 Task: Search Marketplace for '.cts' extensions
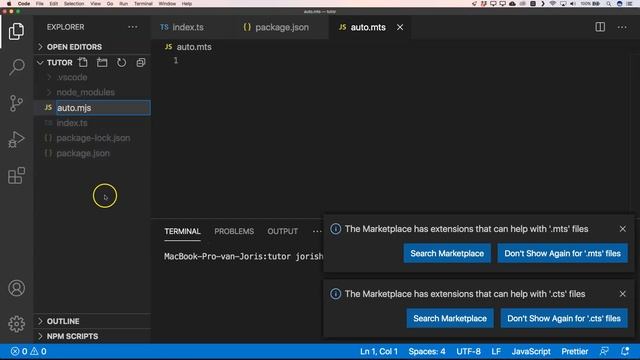coord(450,318)
